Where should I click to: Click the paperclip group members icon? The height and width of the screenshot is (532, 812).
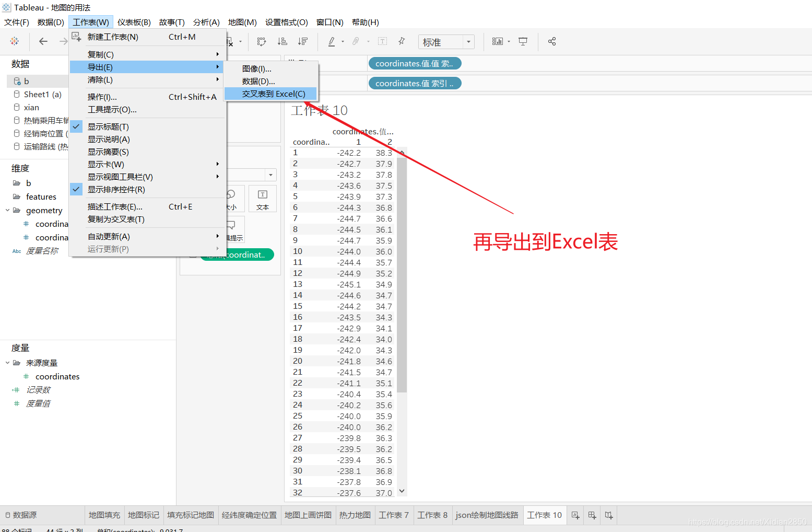tap(356, 41)
